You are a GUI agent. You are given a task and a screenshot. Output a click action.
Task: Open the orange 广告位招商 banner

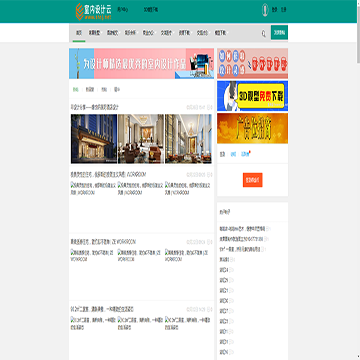tap(252, 128)
